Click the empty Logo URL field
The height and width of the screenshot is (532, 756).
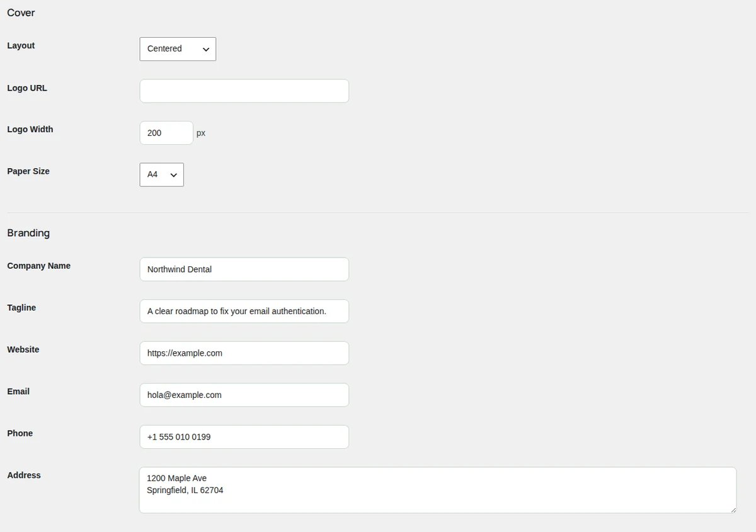tap(244, 91)
